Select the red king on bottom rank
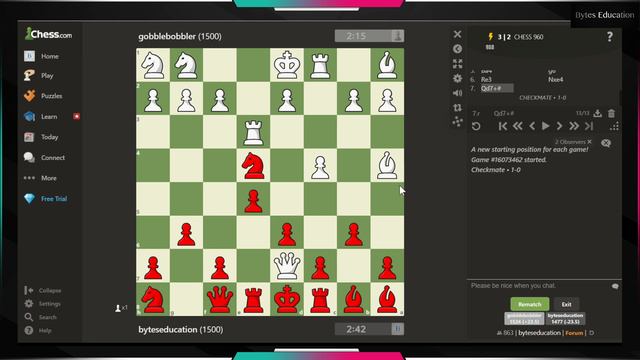The image size is (640, 360). (x=287, y=299)
